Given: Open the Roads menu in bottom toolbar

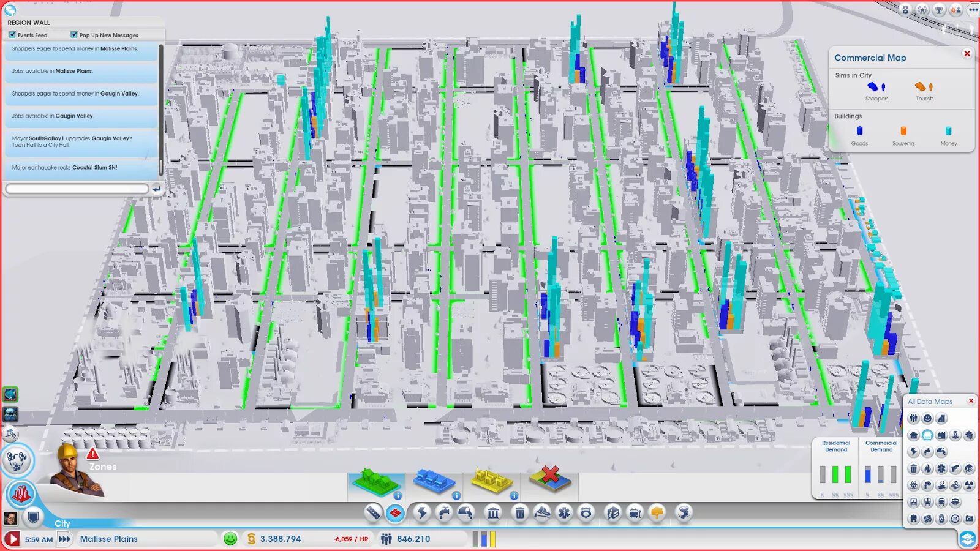Looking at the screenshot, I should pos(373,512).
